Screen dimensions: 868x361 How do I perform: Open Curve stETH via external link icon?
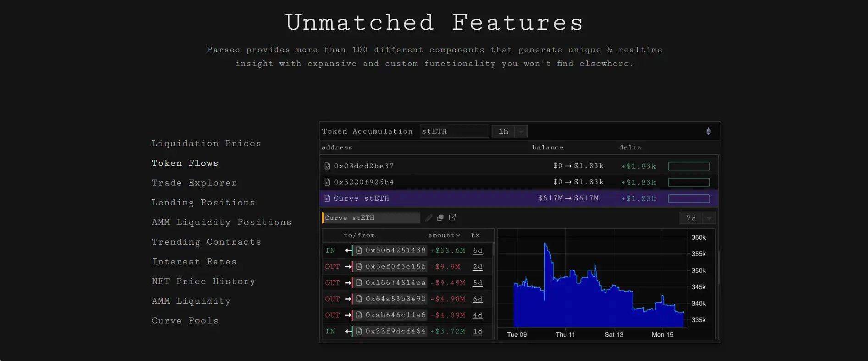[453, 218]
